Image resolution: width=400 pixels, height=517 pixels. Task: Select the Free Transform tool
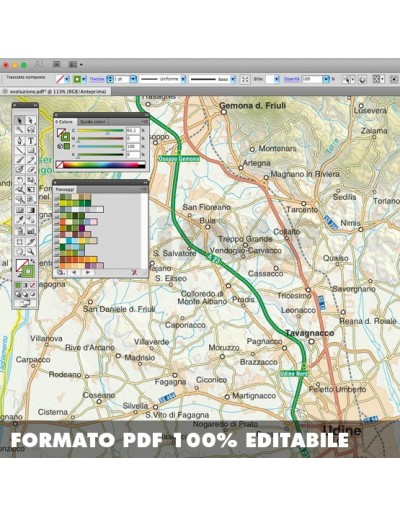(31, 190)
